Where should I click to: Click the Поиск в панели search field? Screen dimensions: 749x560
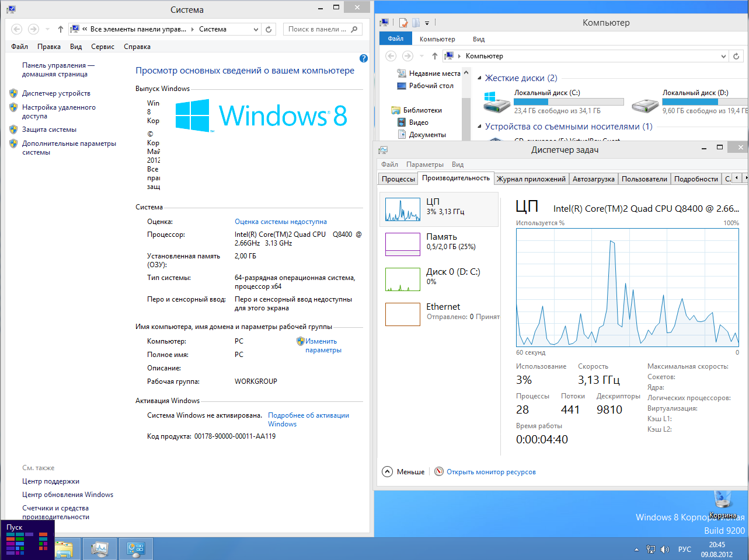(322, 29)
